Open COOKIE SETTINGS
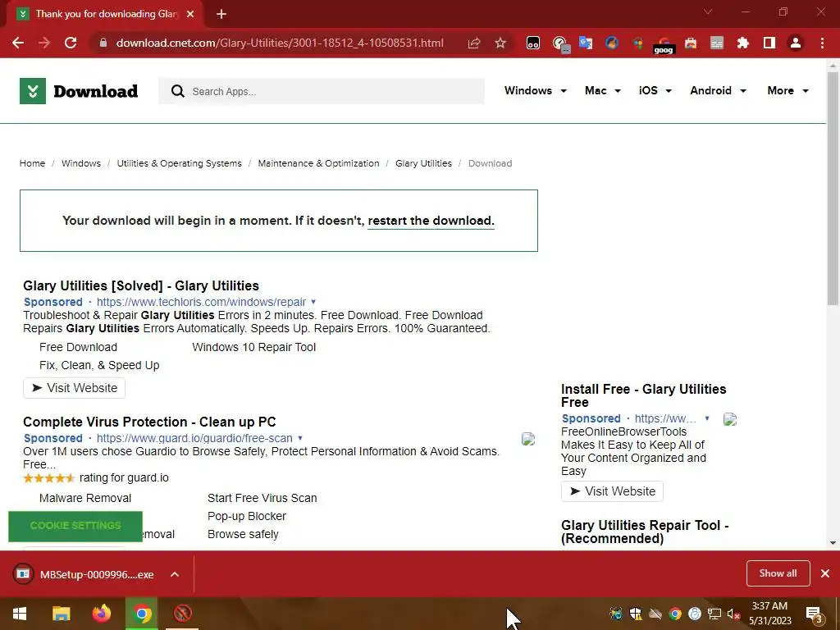This screenshot has height=630, width=840. point(75,526)
